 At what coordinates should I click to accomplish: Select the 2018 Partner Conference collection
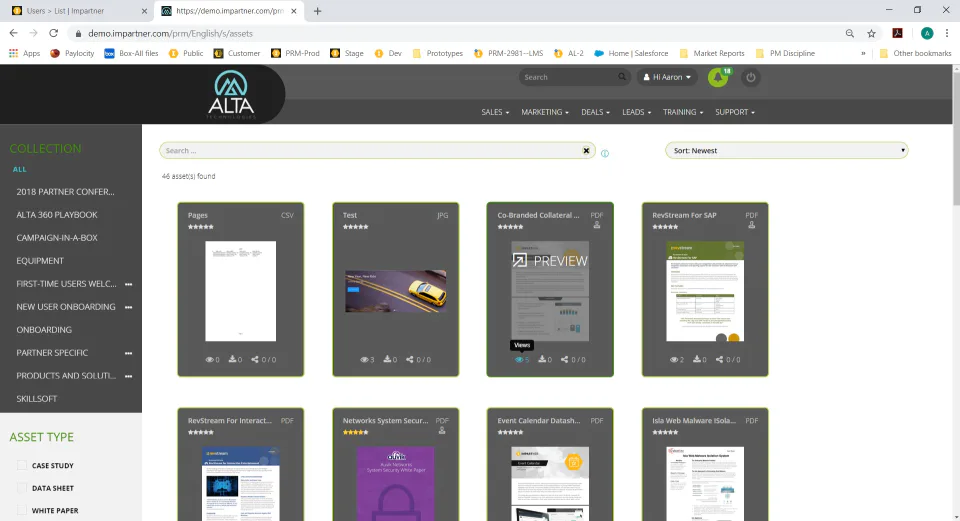pyautogui.click(x=66, y=192)
